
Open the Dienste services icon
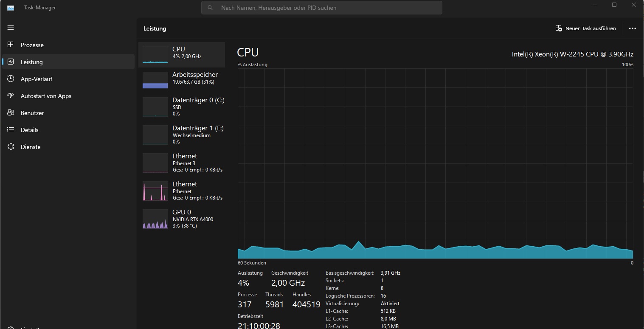tap(11, 146)
